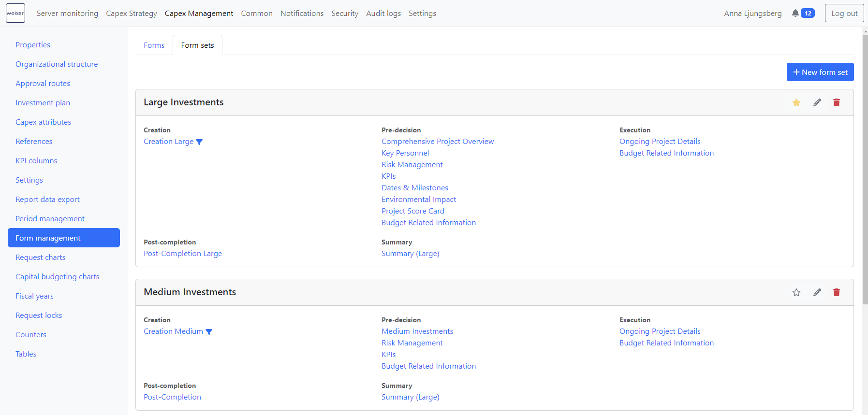Open Server monitoring in top navigation
The width and height of the screenshot is (868, 415).
(x=67, y=13)
